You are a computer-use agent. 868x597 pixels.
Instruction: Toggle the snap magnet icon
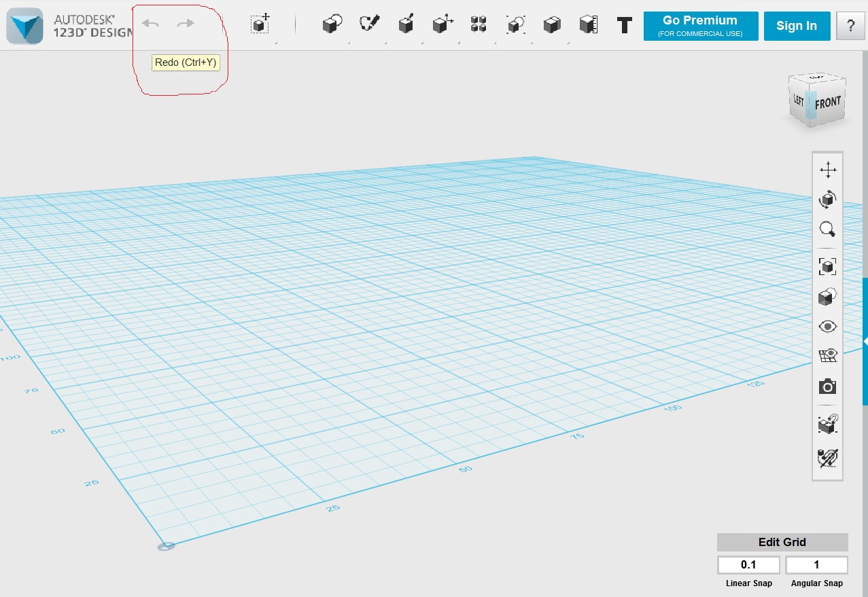click(827, 425)
